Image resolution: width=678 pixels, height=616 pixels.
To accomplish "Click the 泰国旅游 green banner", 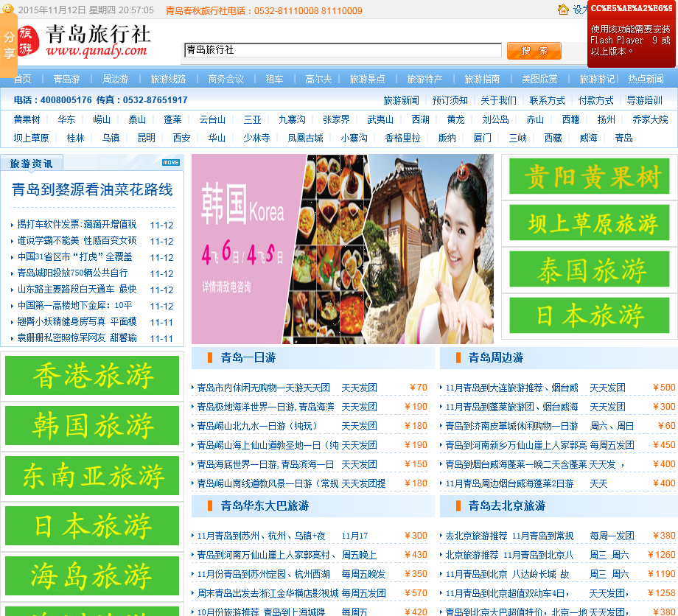I will pos(590,269).
